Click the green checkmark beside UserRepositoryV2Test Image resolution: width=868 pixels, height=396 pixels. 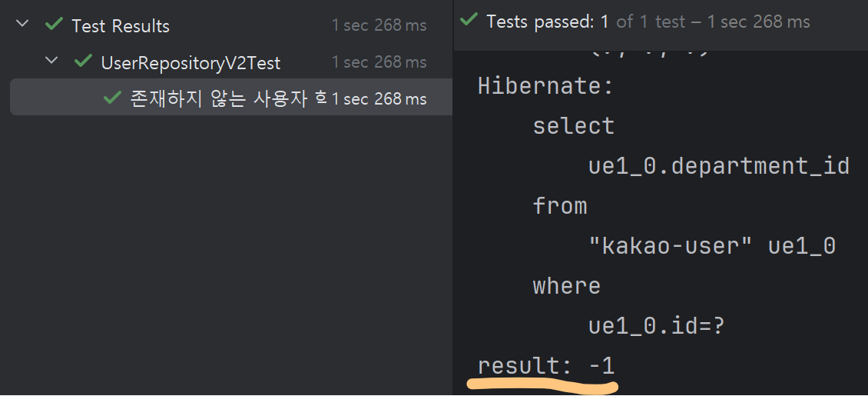pos(83,61)
